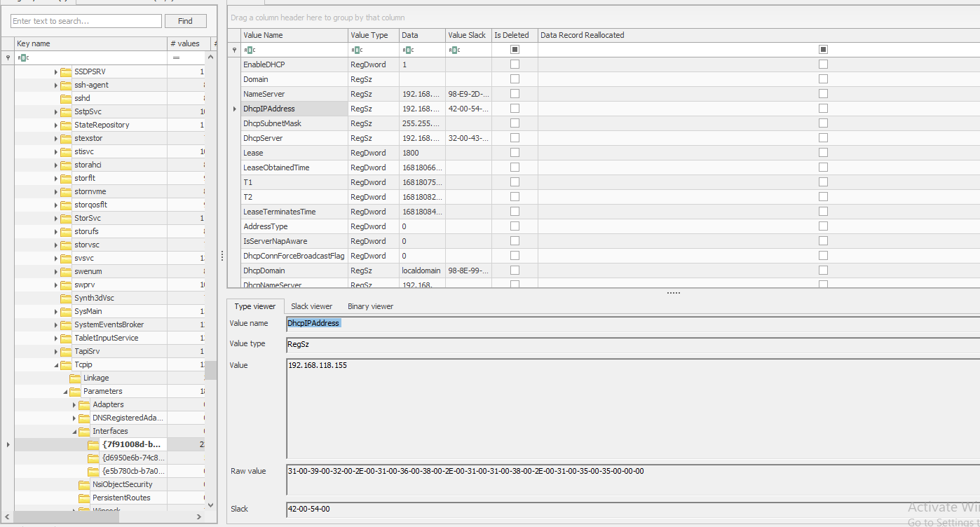This screenshot has width=980, height=527.
Task: Expand the SysMain tree node
Action: point(56,312)
